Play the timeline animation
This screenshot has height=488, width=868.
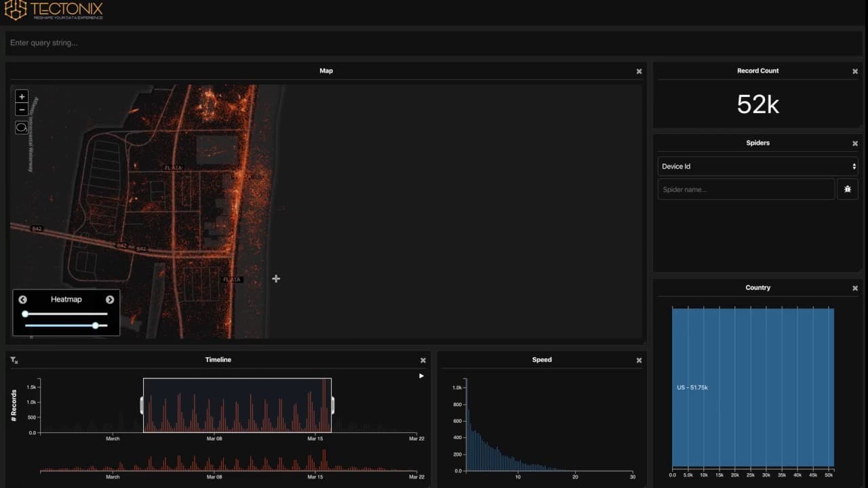[421, 376]
